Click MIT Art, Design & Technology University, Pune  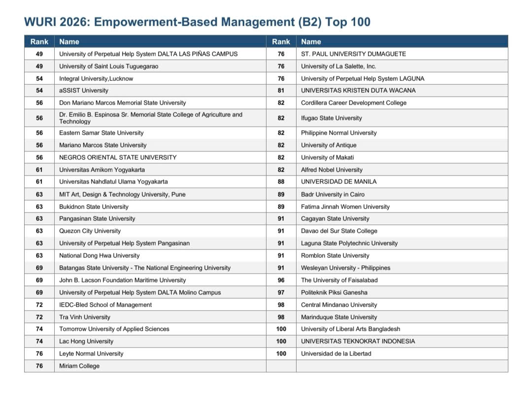point(122,194)
